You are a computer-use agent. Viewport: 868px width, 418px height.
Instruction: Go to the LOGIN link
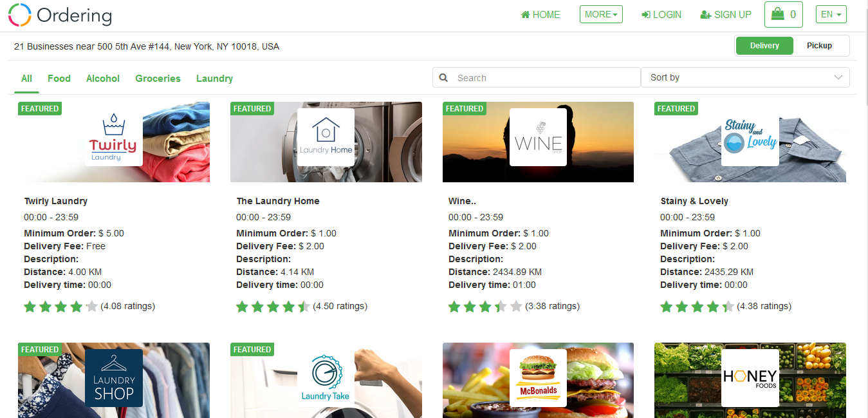(661, 15)
